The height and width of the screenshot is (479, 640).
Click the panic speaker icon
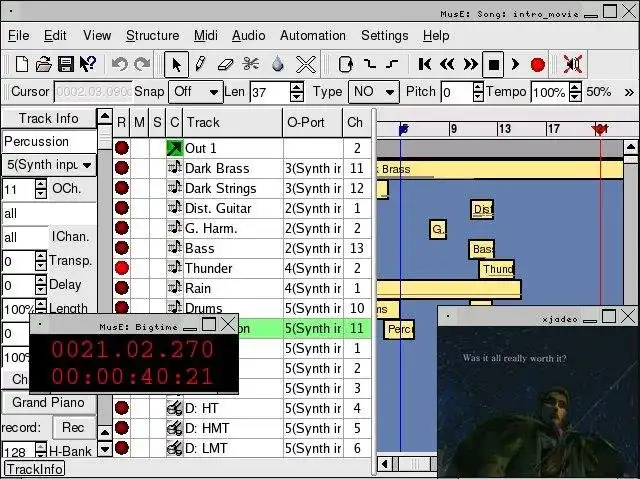pyautogui.click(x=572, y=64)
